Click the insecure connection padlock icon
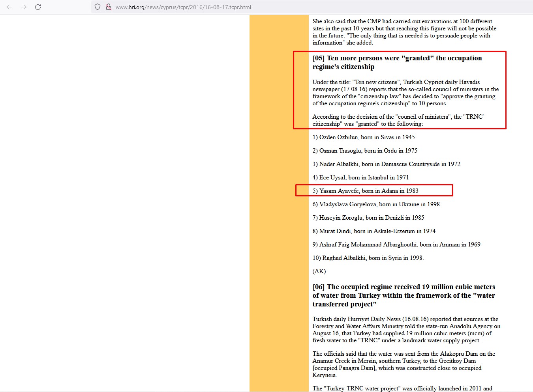The height and width of the screenshot is (392, 533). coord(108,7)
